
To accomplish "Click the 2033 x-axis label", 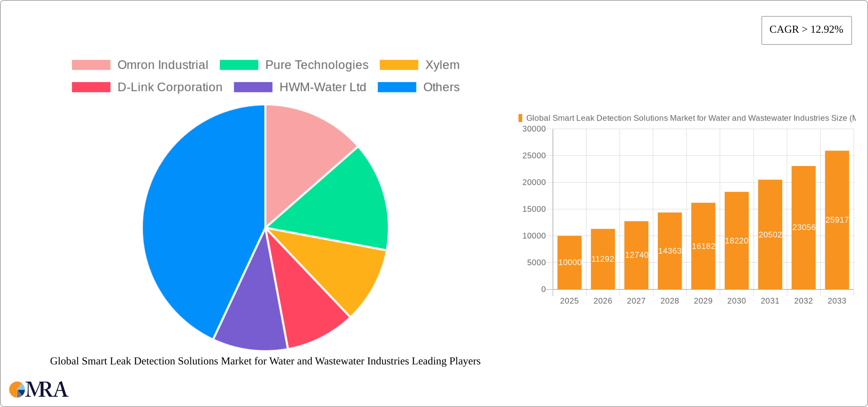I will [x=837, y=301].
